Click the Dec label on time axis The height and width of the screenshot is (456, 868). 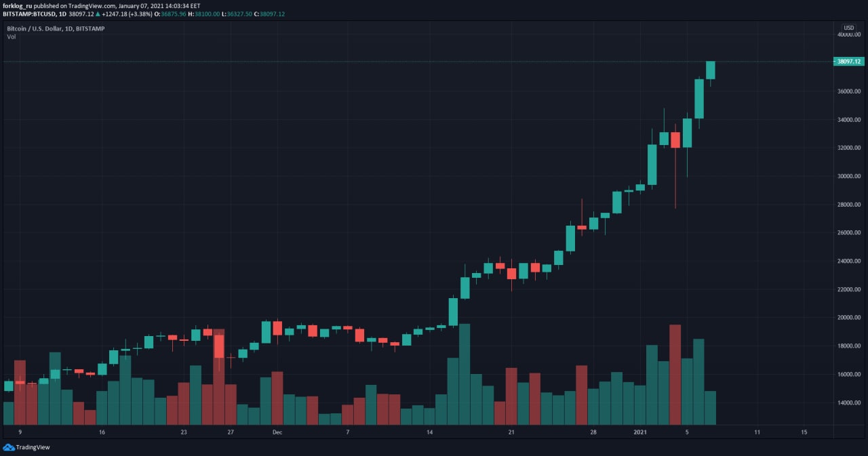277,432
